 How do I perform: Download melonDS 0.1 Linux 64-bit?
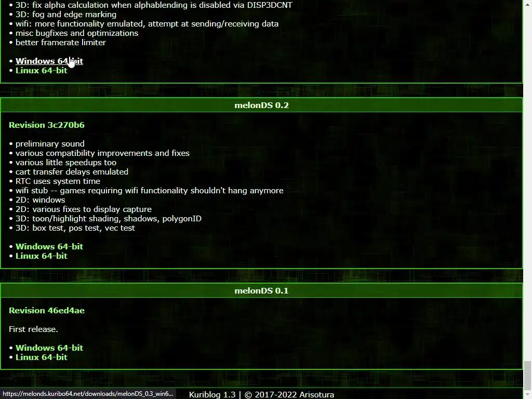(x=42, y=357)
